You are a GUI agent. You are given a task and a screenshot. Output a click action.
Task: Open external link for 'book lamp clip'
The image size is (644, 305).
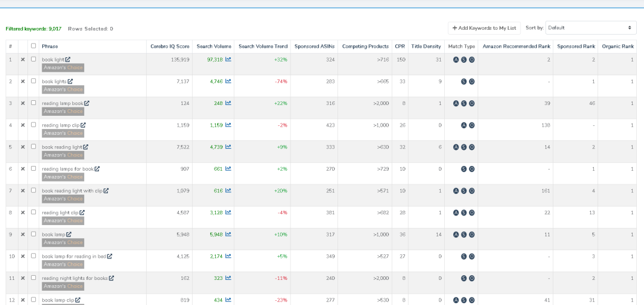(x=78, y=300)
